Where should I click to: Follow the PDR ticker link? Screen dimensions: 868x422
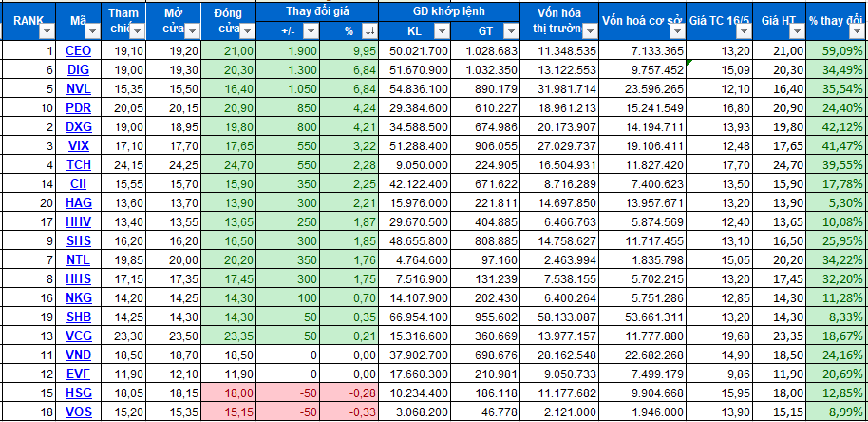point(78,108)
